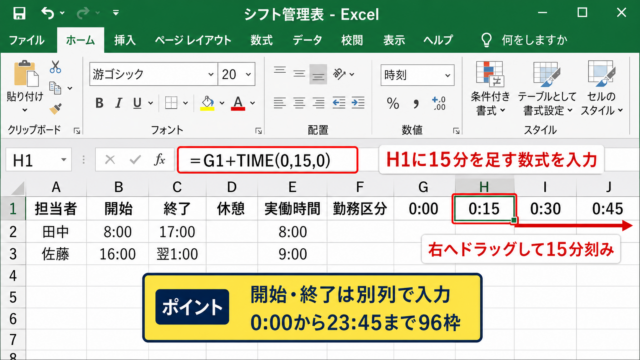Select cell with 田中
This screenshot has width=640, height=360.
coord(56,232)
